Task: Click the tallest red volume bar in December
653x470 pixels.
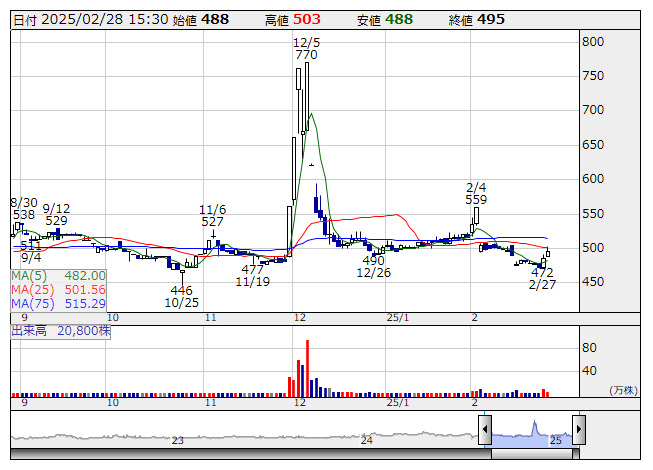Action: tap(307, 368)
